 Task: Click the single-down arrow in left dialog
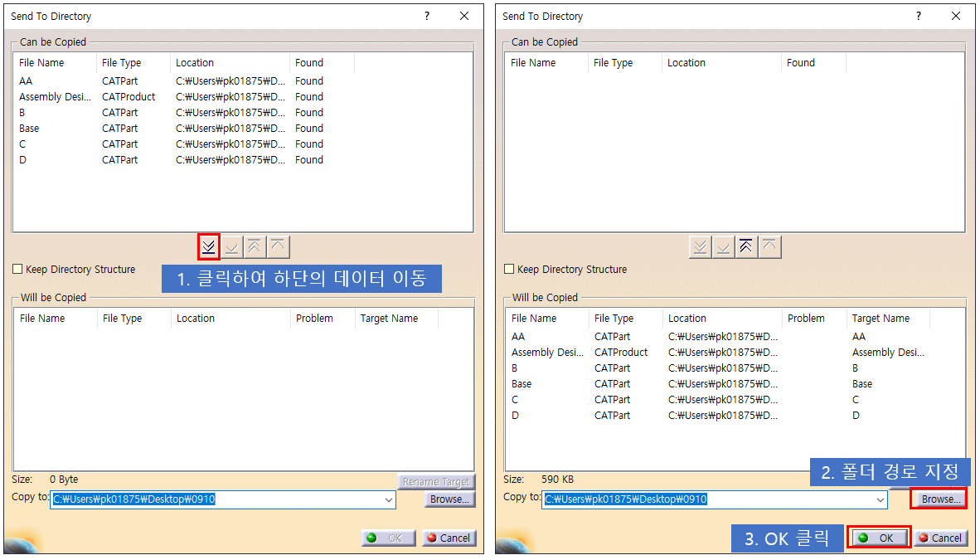tap(232, 246)
